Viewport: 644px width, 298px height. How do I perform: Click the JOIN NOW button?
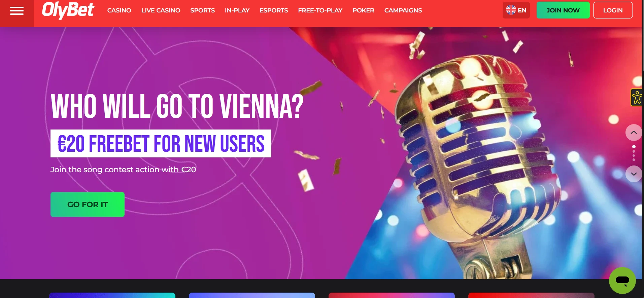tap(563, 10)
